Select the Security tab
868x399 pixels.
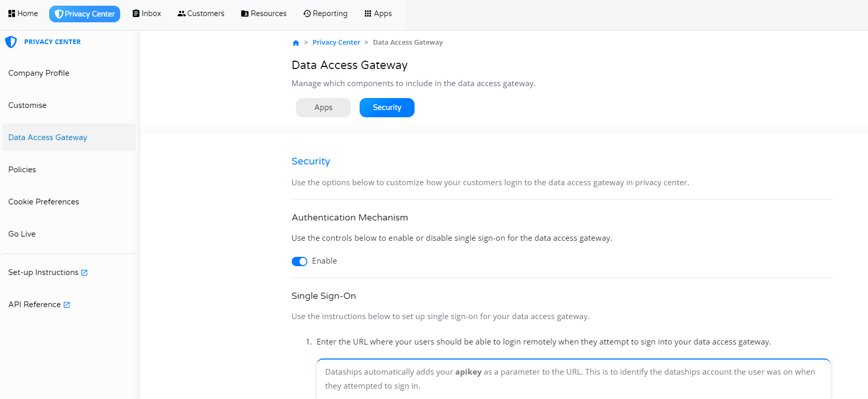[387, 107]
